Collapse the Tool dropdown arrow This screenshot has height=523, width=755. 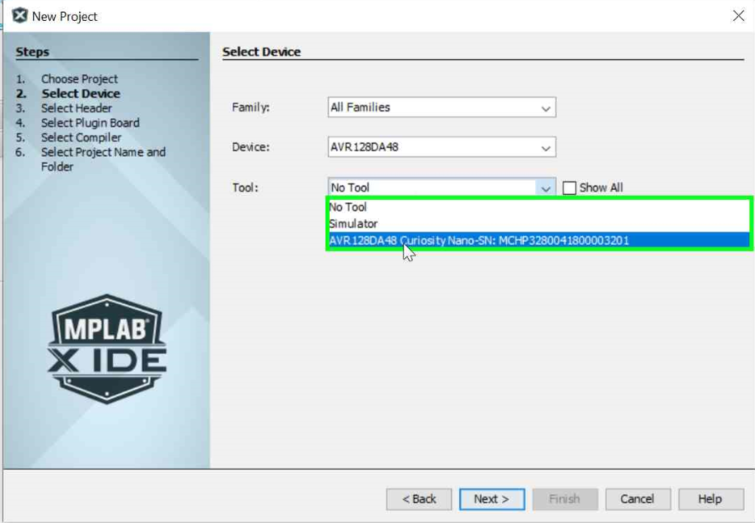click(x=545, y=188)
